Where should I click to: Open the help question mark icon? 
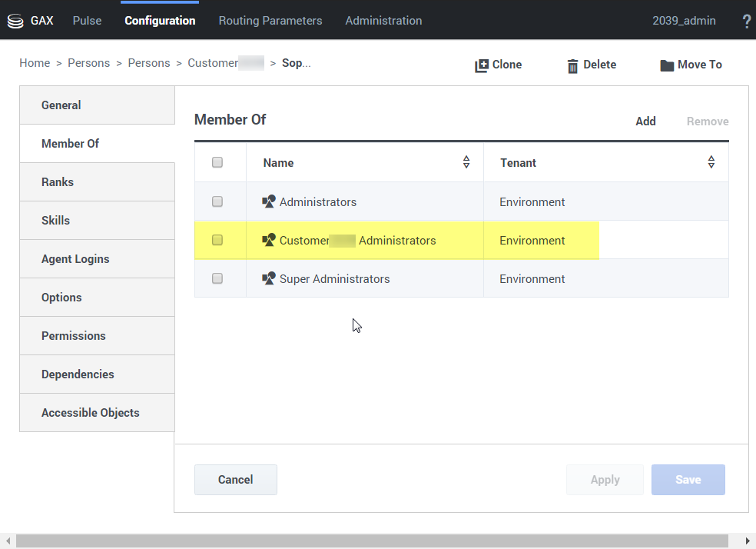tap(746, 21)
